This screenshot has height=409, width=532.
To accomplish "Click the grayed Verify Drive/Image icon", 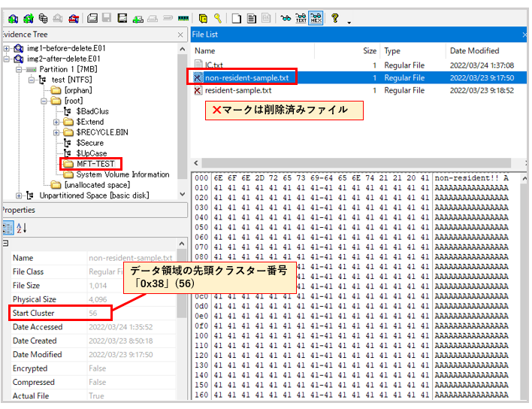I will click(168, 18).
